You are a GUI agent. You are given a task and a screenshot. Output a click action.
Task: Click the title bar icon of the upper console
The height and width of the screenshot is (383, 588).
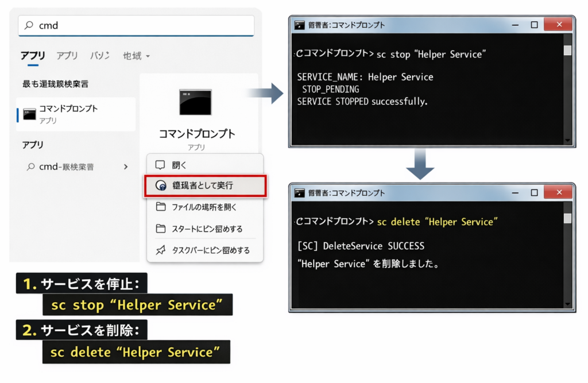pyautogui.click(x=299, y=25)
